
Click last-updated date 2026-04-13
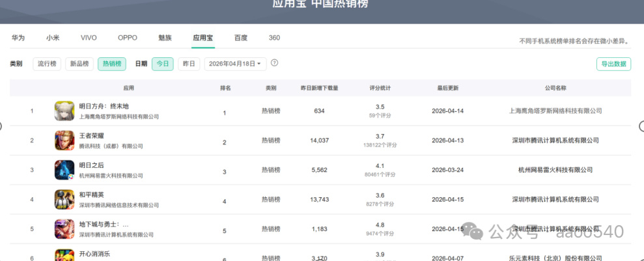pos(448,141)
